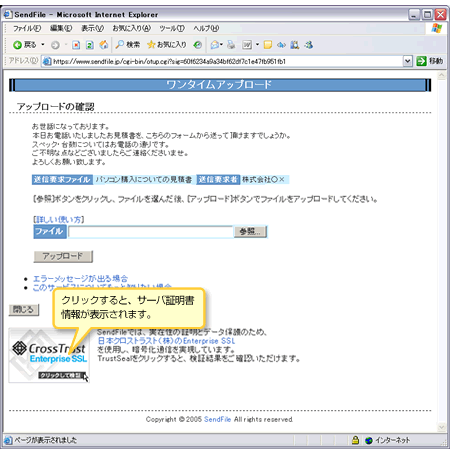Screen dimensions: 450x454
Task: Click the Refresh page icon
Action: coord(90,45)
